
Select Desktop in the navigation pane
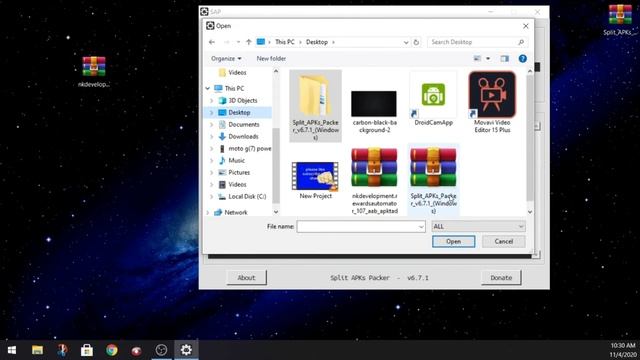(239, 112)
